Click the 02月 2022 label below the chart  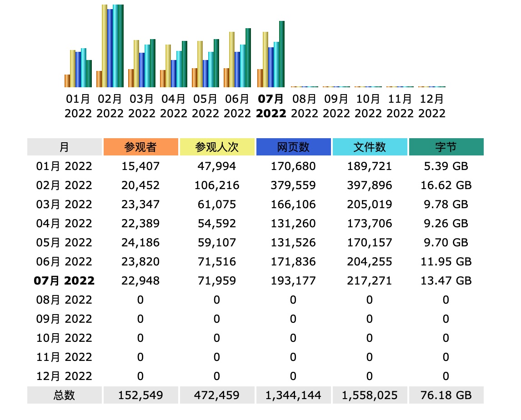(x=110, y=106)
